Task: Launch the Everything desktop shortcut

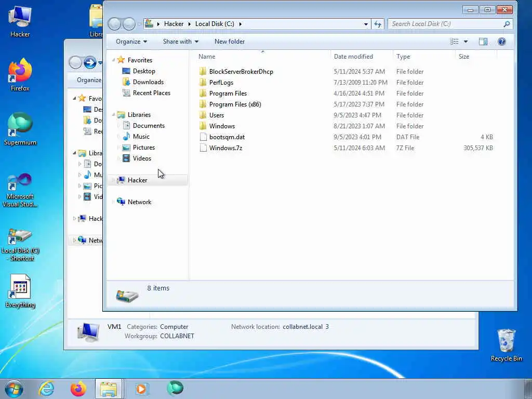Action: 20,291
